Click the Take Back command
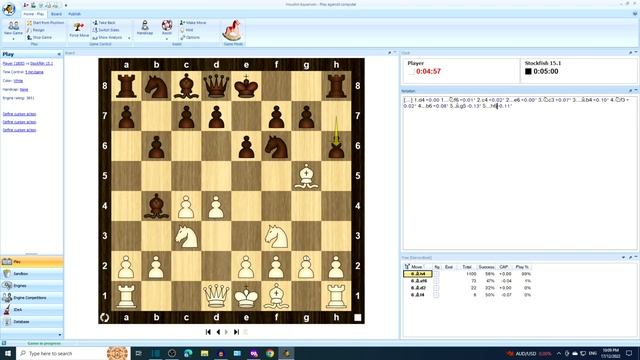 pyautogui.click(x=104, y=23)
